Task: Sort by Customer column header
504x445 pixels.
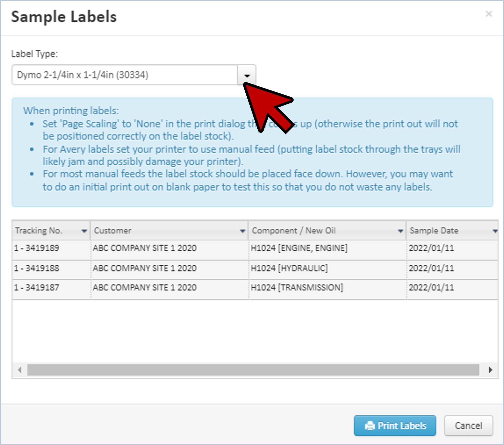Action: pos(112,231)
